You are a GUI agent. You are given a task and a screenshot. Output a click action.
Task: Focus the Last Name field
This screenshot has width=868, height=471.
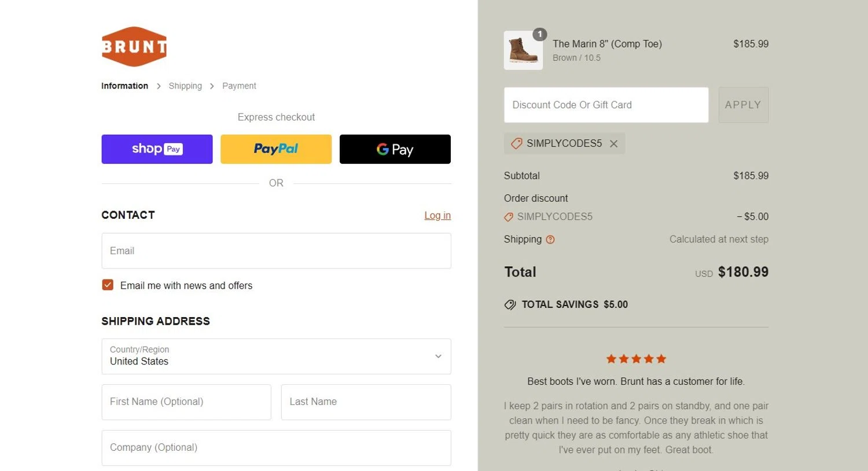[x=366, y=402]
